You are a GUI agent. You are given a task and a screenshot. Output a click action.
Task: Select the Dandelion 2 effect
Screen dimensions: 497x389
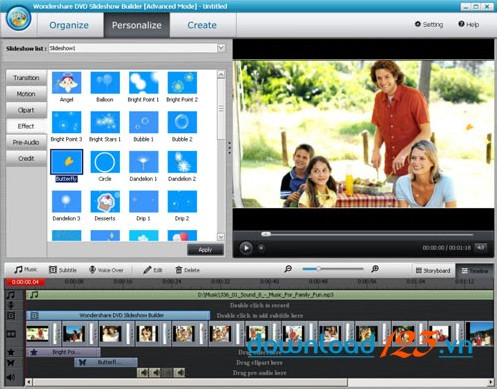click(x=182, y=162)
